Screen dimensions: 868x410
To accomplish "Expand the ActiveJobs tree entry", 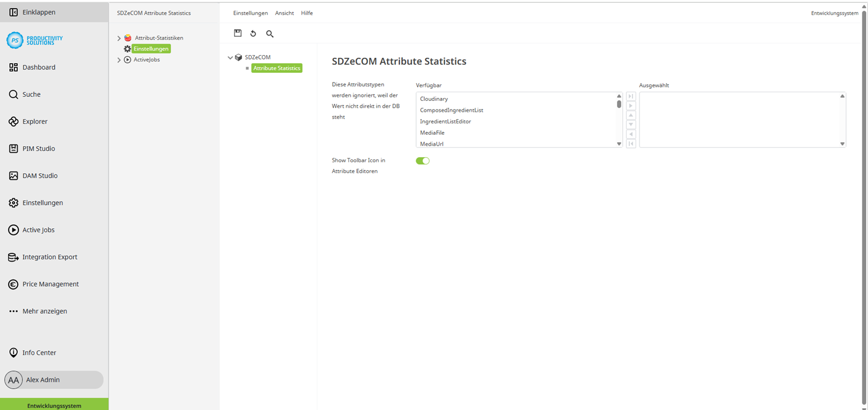I will pos(119,60).
